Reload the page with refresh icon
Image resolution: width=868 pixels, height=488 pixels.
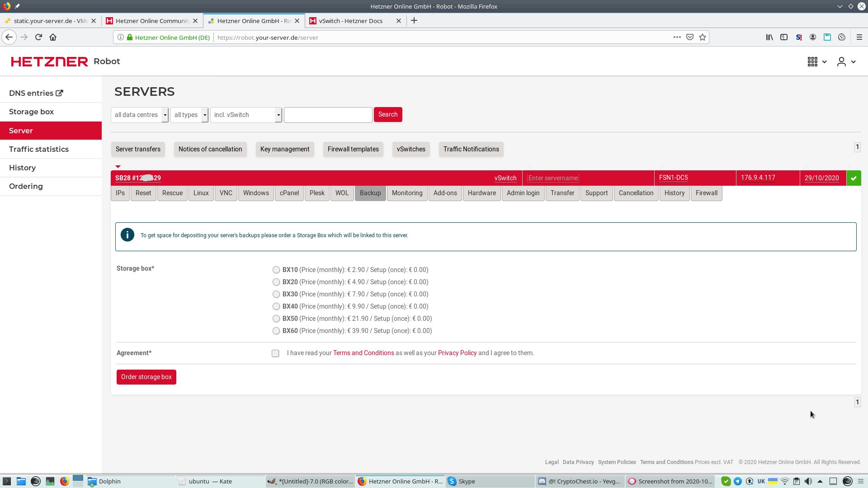(x=38, y=38)
